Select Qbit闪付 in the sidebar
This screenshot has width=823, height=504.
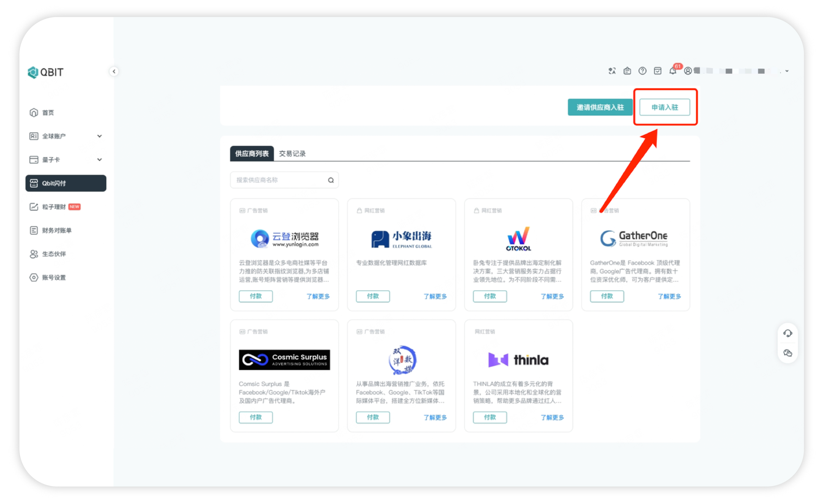point(66,183)
